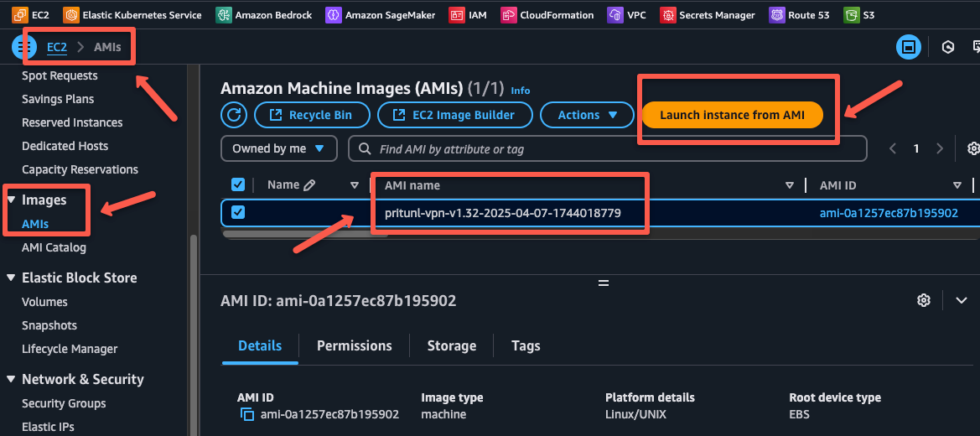
Task: Open Elastic Kubernetes Service shortcut
Action: pos(132,14)
